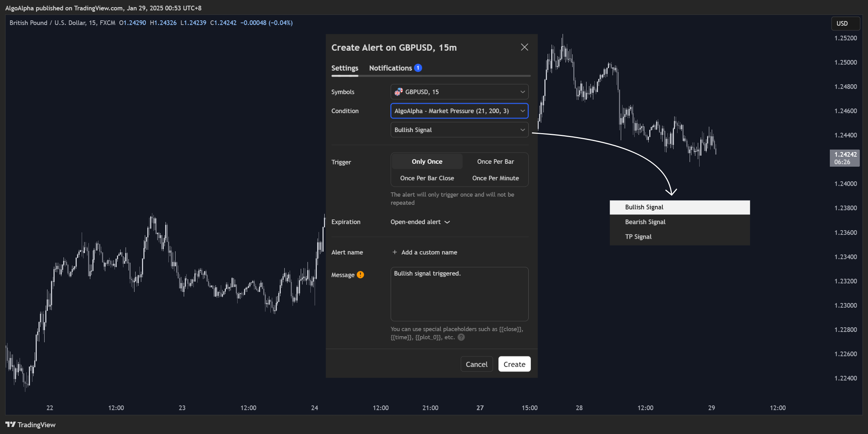Open the USD currency selector

pos(845,24)
